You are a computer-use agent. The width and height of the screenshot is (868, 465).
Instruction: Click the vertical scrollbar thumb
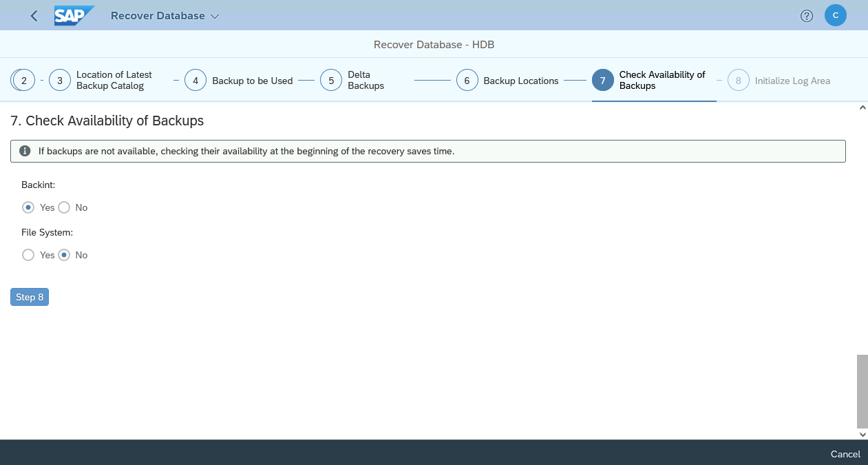(x=862, y=391)
